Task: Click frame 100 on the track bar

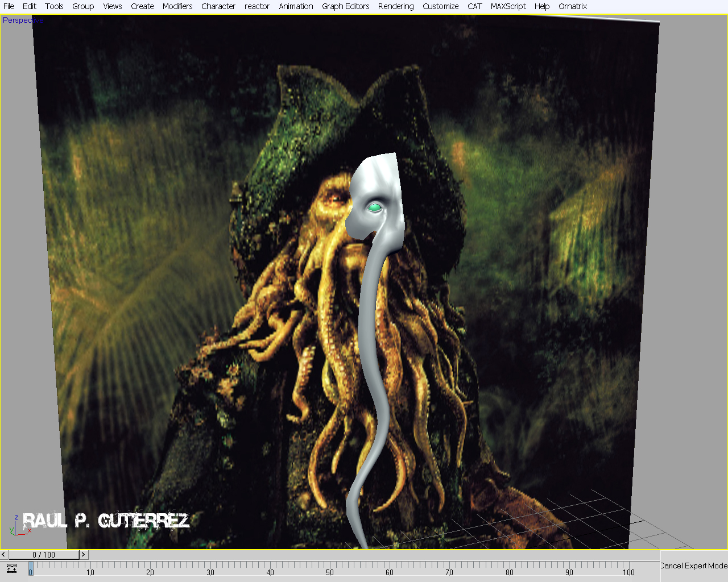Action: (628, 572)
